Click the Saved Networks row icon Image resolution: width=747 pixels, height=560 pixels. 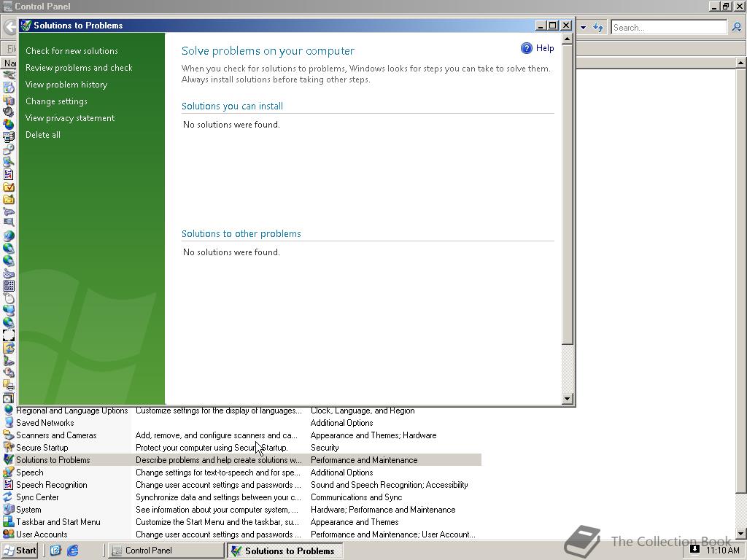pos(8,422)
